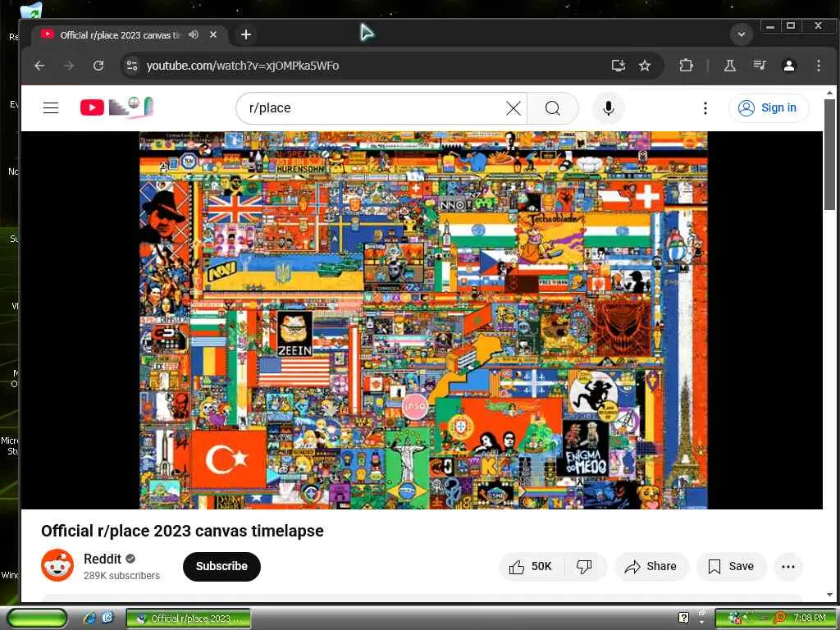
Task: Sign in to YouTube
Action: pos(768,107)
